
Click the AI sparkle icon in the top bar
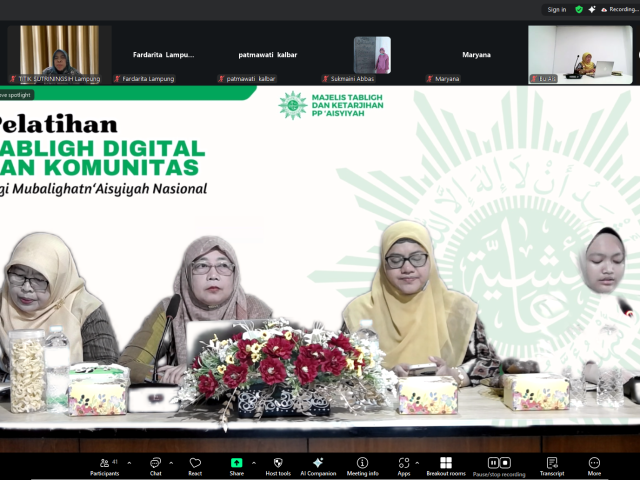click(592, 9)
